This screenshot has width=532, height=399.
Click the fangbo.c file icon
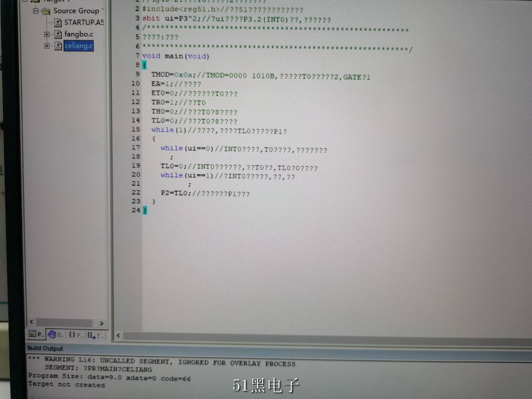pos(58,34)
